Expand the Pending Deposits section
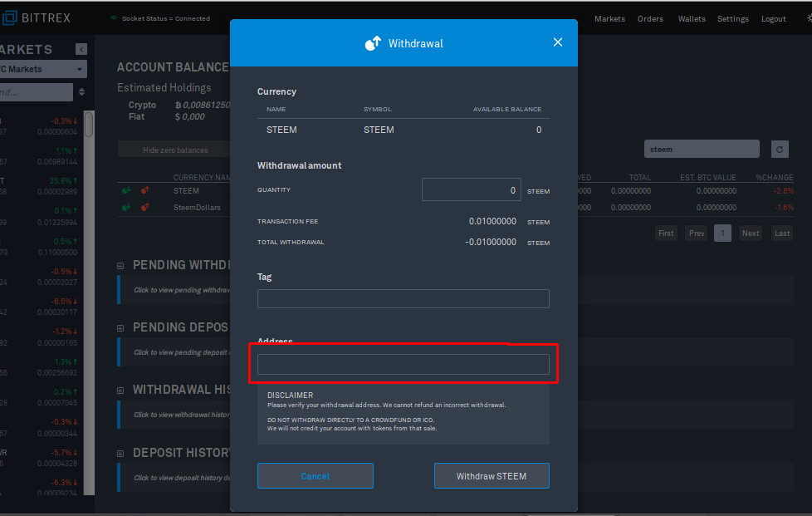812x516 pixels. tap(120, 328)
